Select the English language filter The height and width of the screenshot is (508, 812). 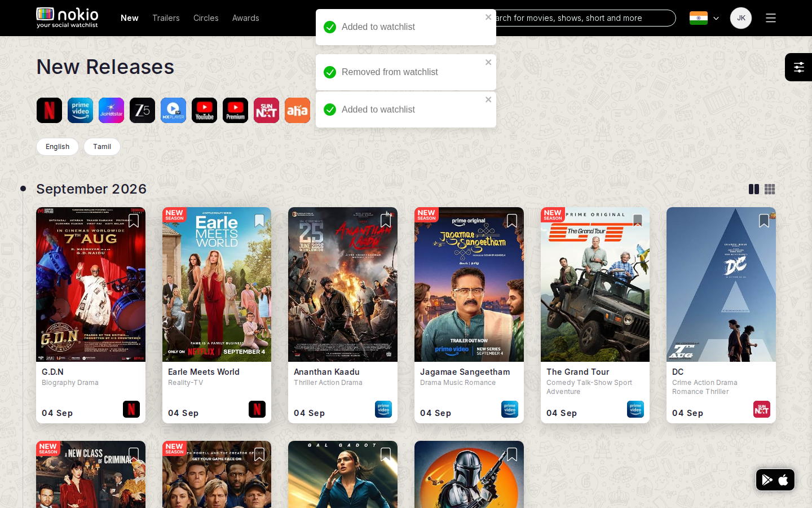tap(58, 147)
